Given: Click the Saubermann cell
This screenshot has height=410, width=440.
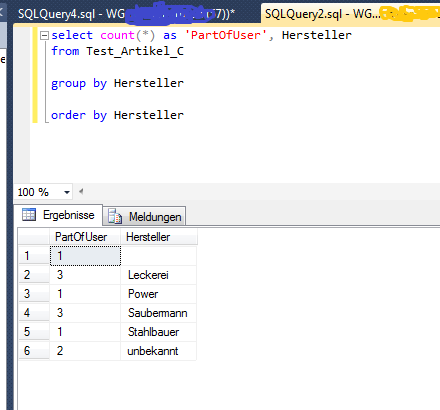Looking at the screenshot, I should (x=158, y=313).
